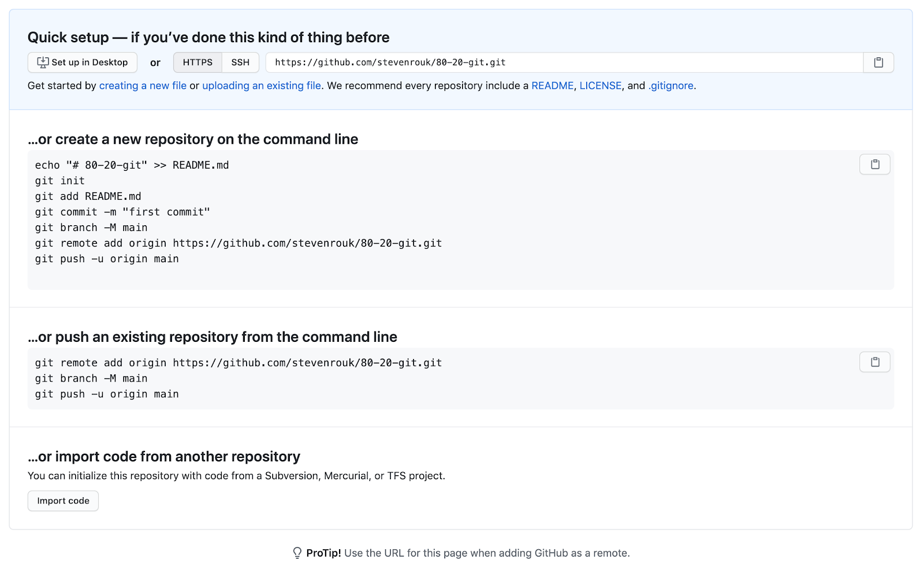Click the Set up in Desktop button
The height and width of the screenshot is (567, 924).
point(83,62)
